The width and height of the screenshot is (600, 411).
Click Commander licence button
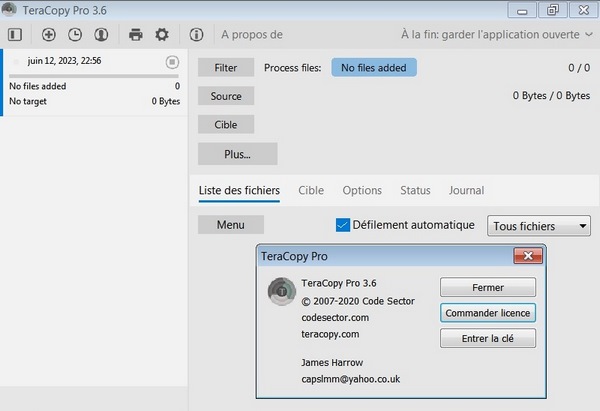(488, 313)
